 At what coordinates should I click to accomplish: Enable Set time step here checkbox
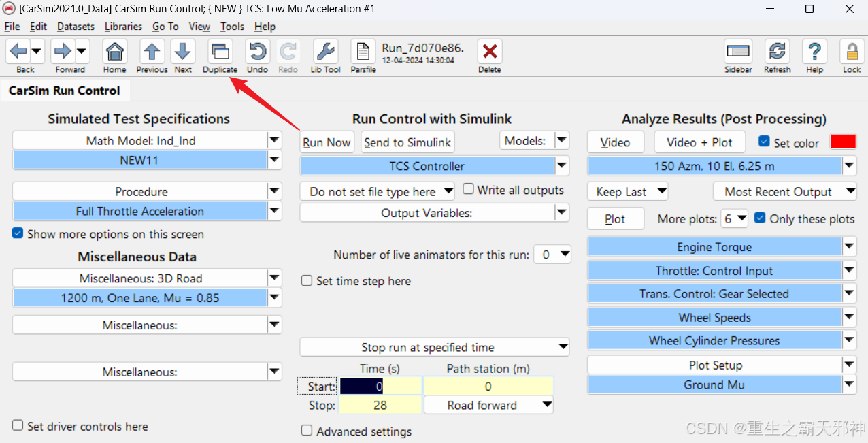click(x=307, y=281)
